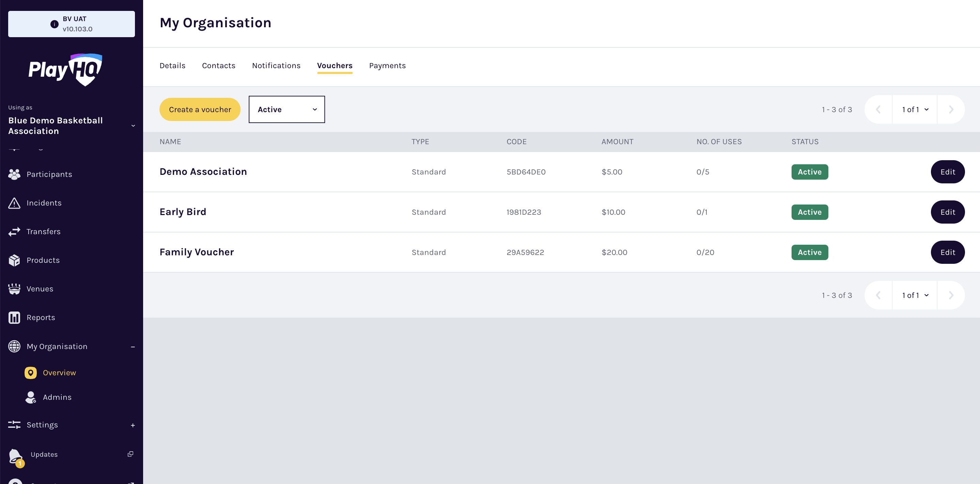Viewport: 980px width, 484px height.
Task: Click the Create a voucher button
Action: click(200, 110)
